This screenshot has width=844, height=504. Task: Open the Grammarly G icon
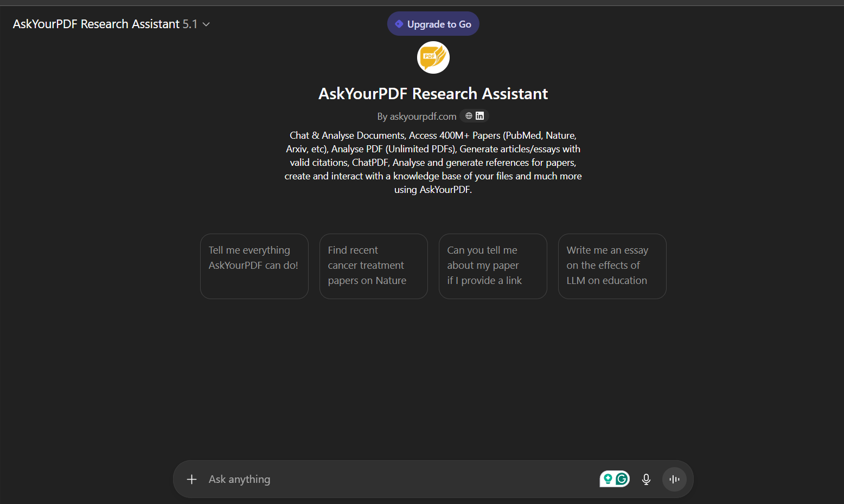622,479
